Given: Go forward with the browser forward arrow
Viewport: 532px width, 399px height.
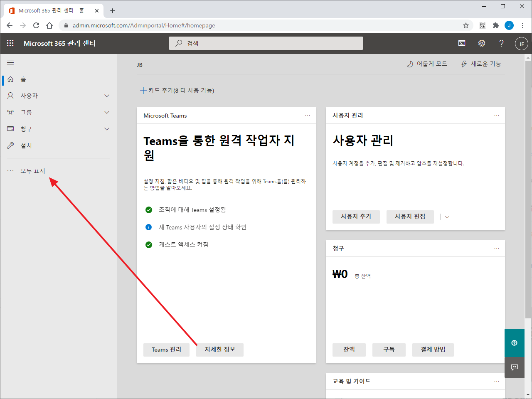Looking at the screenshot, I should [x=23, y=25].
